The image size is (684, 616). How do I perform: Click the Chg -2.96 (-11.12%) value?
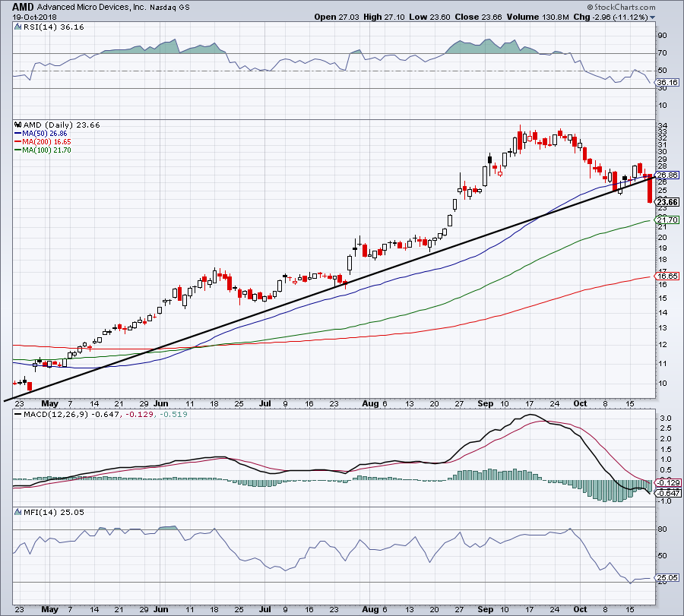611,17
